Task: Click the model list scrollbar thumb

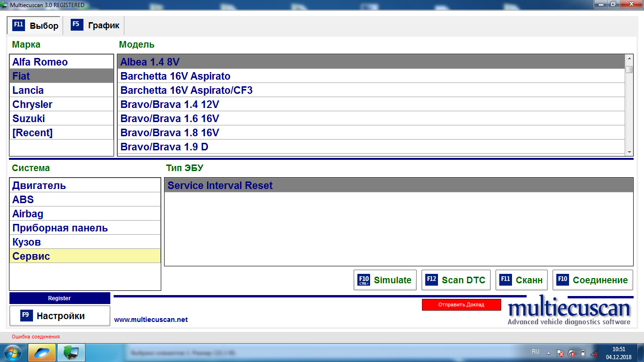Action: 629,69
